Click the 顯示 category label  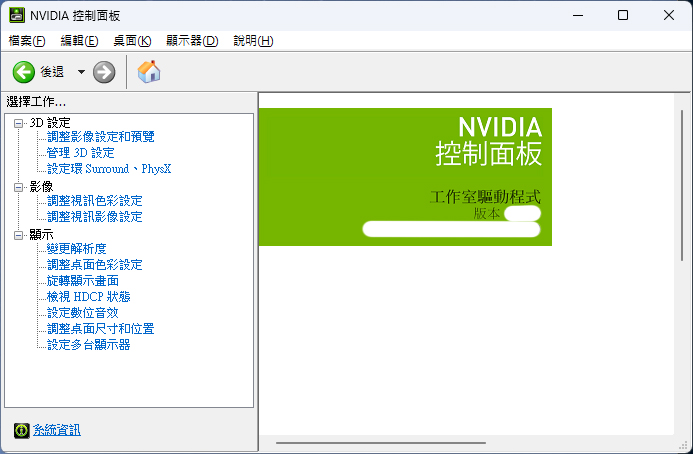click(41, 235)
